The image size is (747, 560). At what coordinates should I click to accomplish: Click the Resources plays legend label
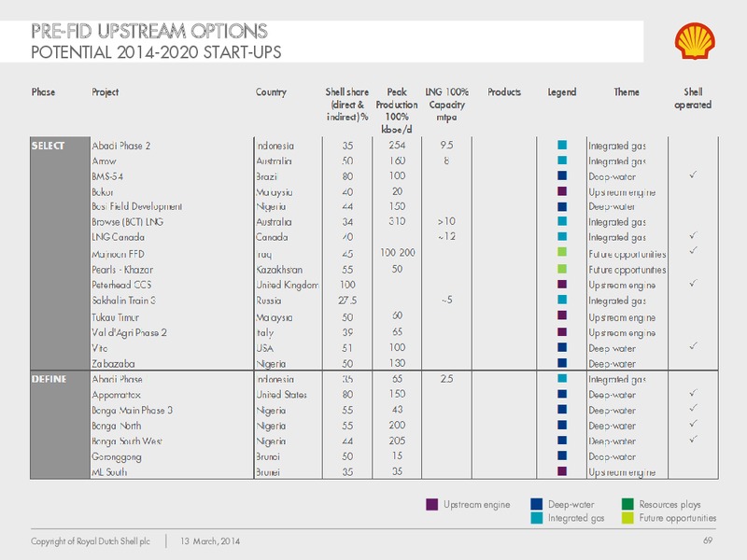pyautogui.click(x=669, y=504)
